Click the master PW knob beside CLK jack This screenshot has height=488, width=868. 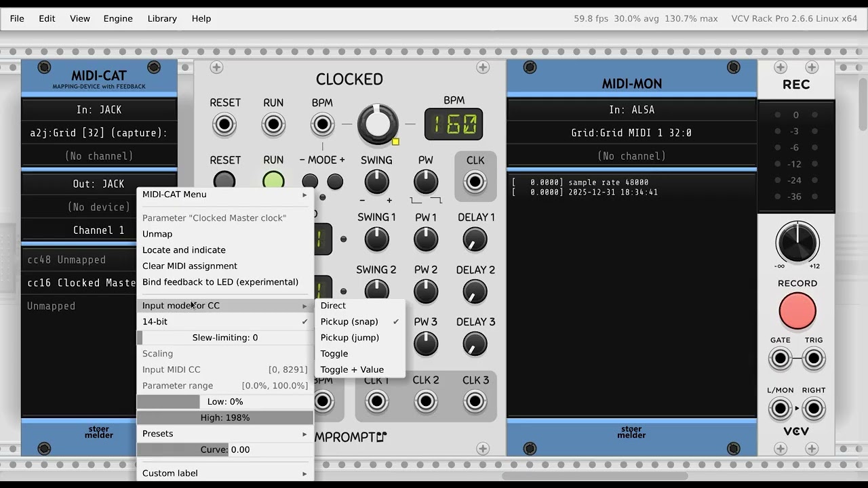(x=426, y=182)
